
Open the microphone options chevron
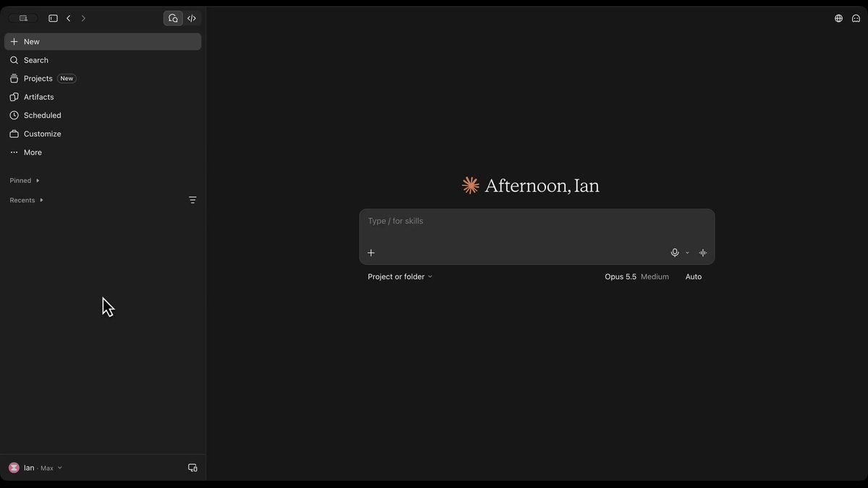coord(687,253)
